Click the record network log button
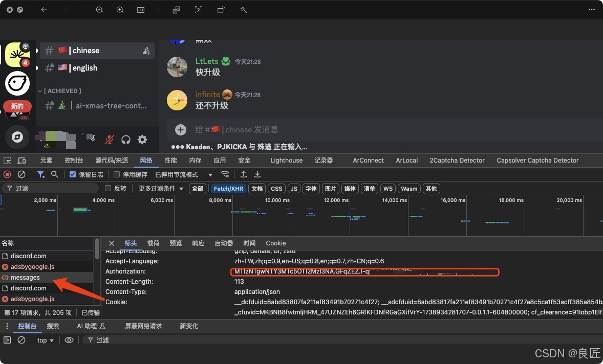 coord(7,174)
